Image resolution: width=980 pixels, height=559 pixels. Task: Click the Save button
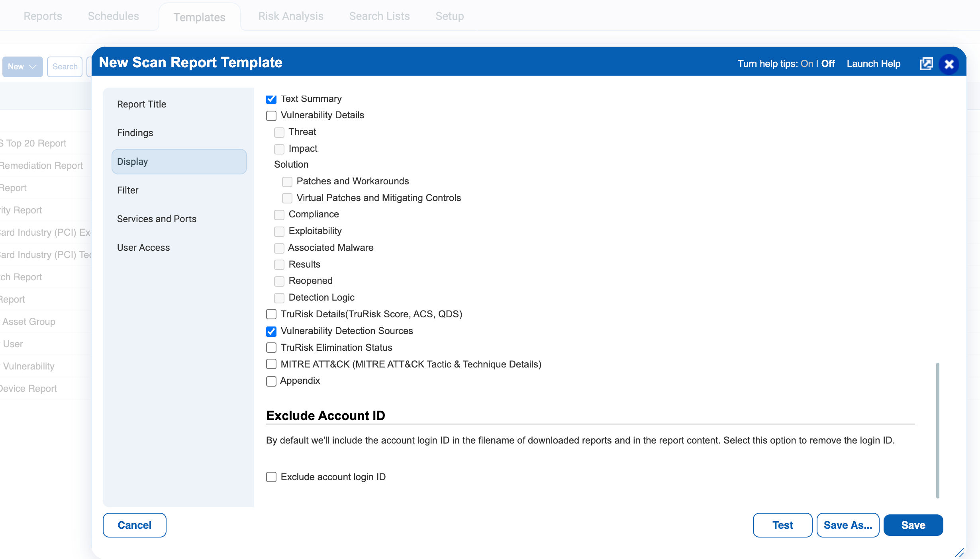(913, 525)
